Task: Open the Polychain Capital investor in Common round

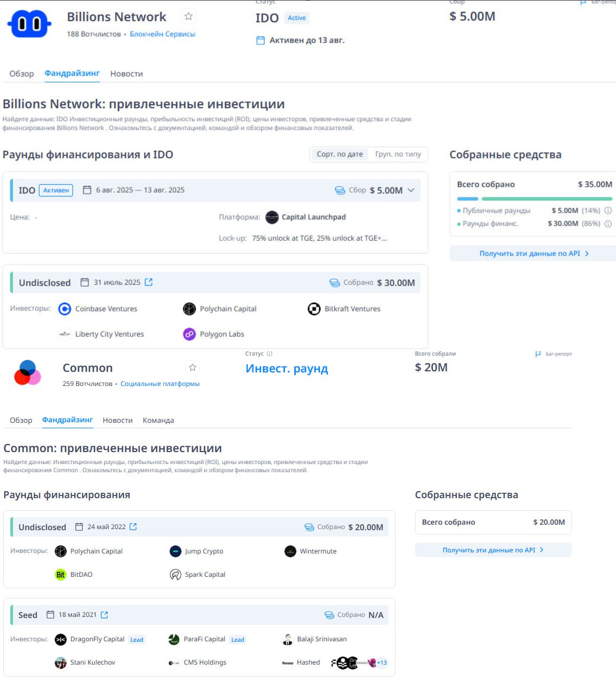Action: 89,551
